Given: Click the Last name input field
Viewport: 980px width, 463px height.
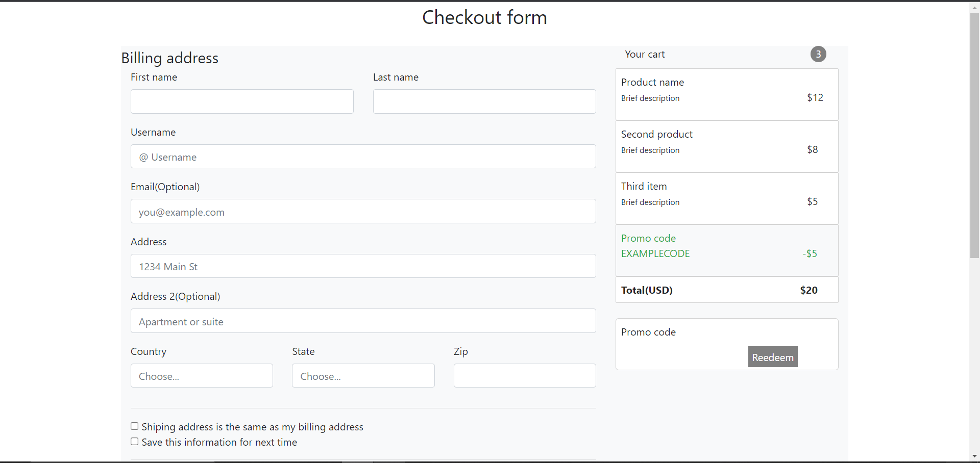Looking at the screenshot, I should click(x=484, y=101).
